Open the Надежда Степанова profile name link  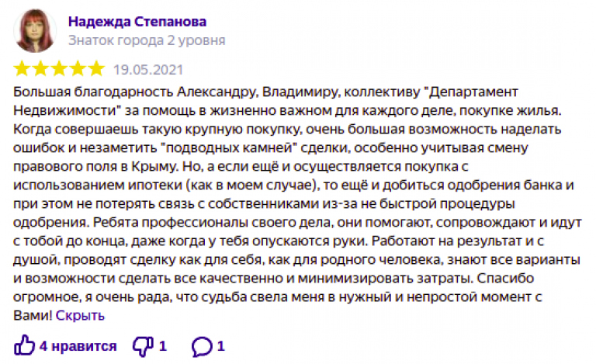point(137,22)
